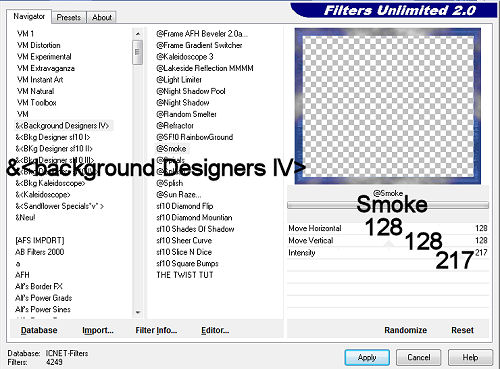The width and height of the screenshot is (500, 369).
Task: Launch the filter Editor...
Action: click(x=215, y=330)
